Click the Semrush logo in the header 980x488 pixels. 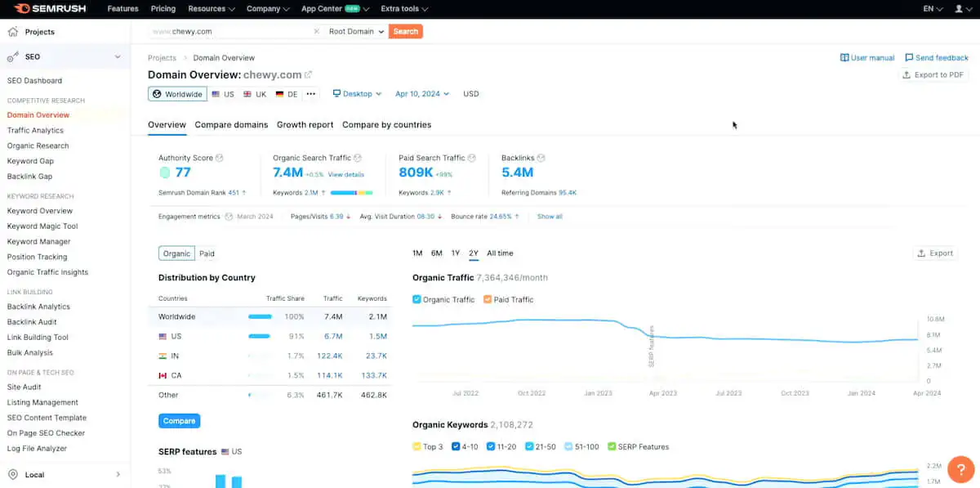pyautogui.click(x=50, y=8)
